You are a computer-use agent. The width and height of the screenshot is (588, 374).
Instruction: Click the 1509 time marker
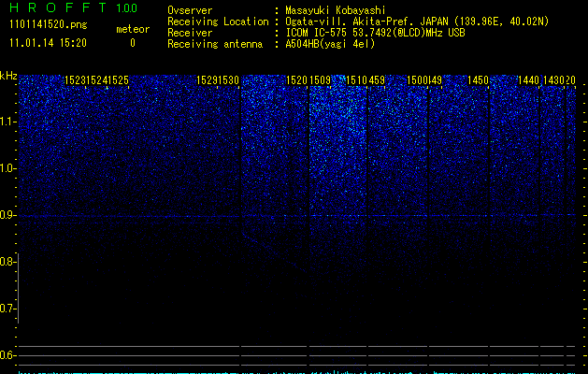click(321, 80)
